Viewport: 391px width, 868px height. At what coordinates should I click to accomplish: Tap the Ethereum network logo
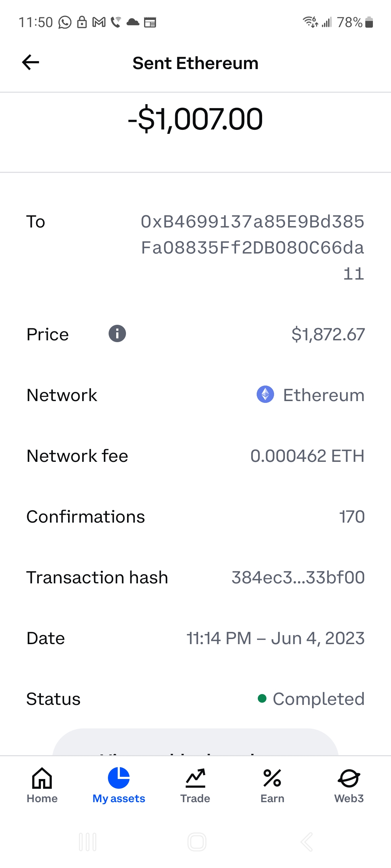(265, 394)
